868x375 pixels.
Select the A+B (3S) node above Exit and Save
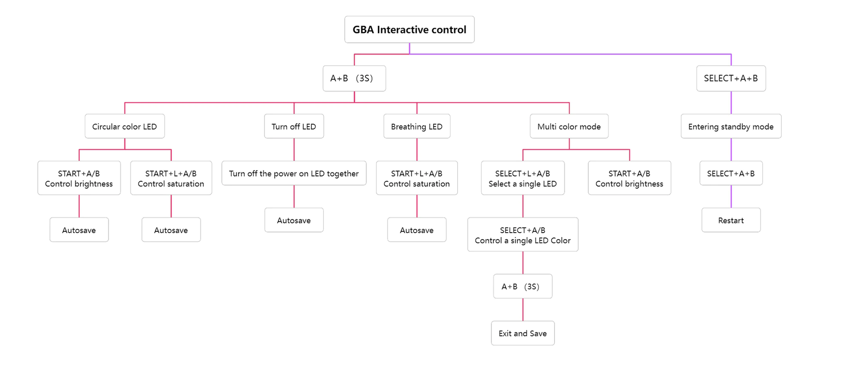(x=522, y=286)
